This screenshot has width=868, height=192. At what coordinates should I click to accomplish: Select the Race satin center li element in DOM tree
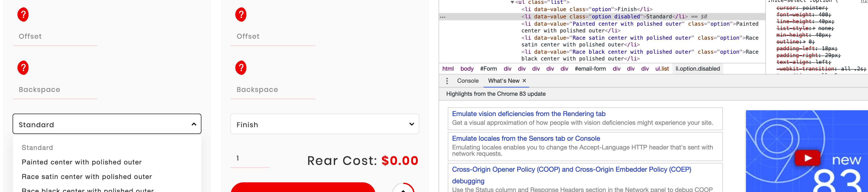pyautogui.click(x=640, y=41)
